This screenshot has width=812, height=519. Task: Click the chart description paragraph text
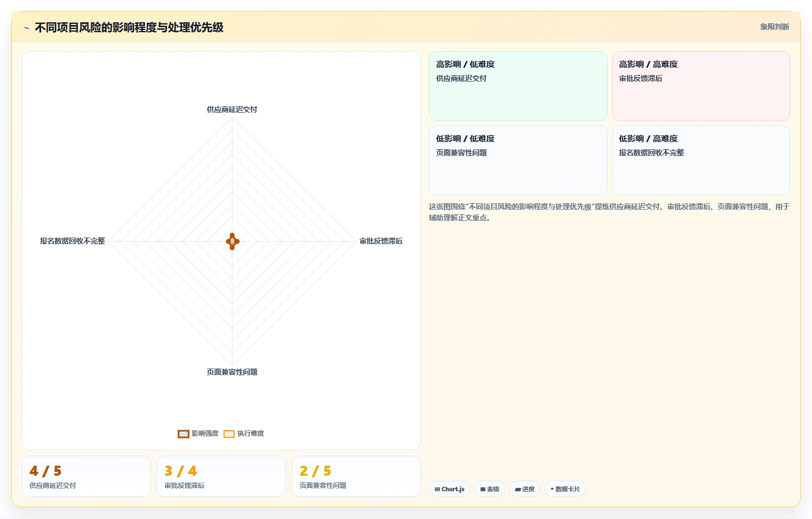[609, 212]
